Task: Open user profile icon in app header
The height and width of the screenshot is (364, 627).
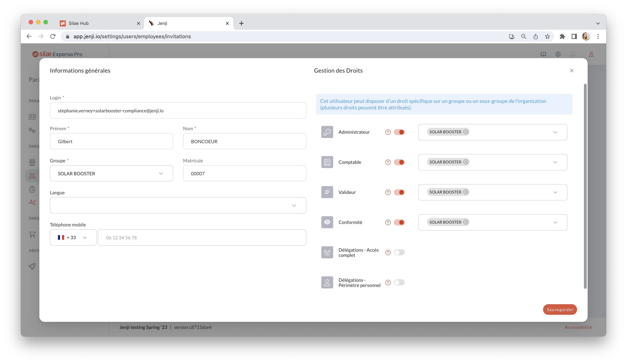Action: point(591,54)
